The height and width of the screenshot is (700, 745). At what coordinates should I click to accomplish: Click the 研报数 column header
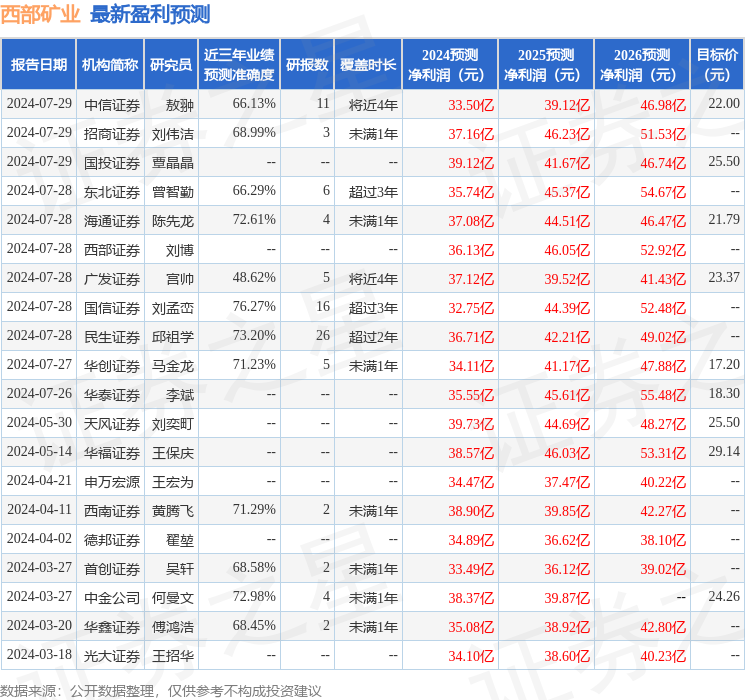307,65
